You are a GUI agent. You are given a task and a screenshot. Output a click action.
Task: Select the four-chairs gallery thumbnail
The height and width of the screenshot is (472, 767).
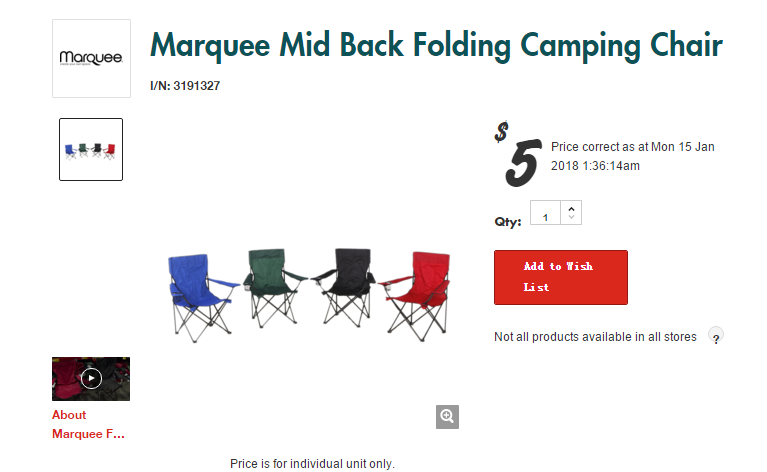pos(91,149)
